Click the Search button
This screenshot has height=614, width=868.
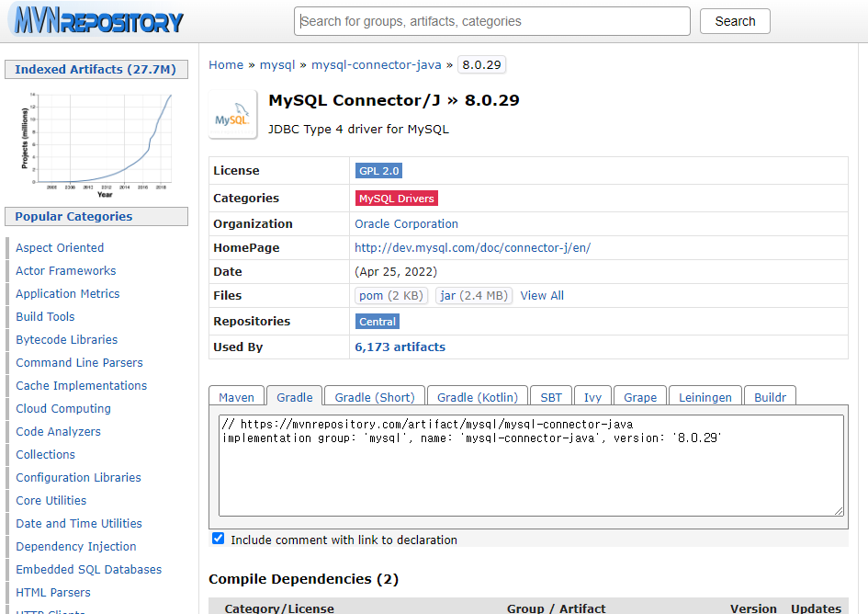point(735,21)
